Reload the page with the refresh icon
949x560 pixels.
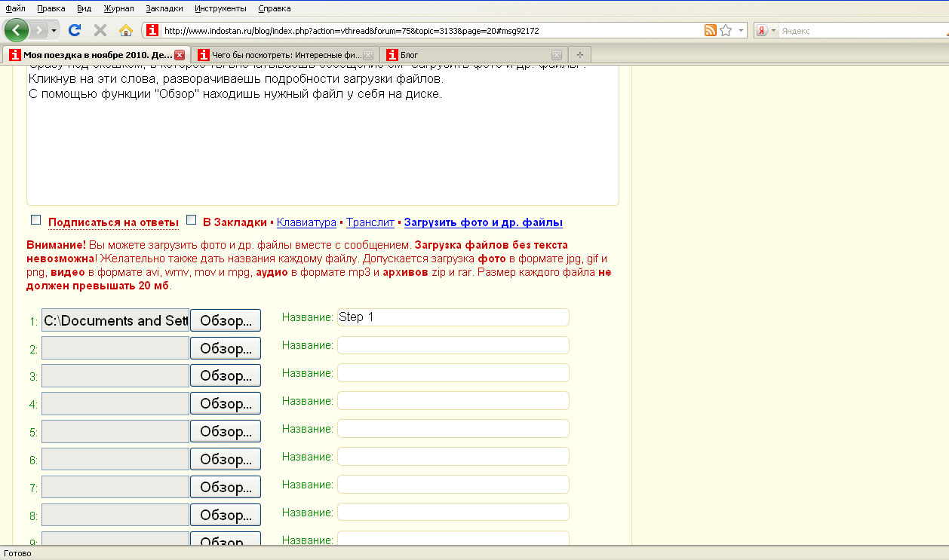(x=74, y=30)
